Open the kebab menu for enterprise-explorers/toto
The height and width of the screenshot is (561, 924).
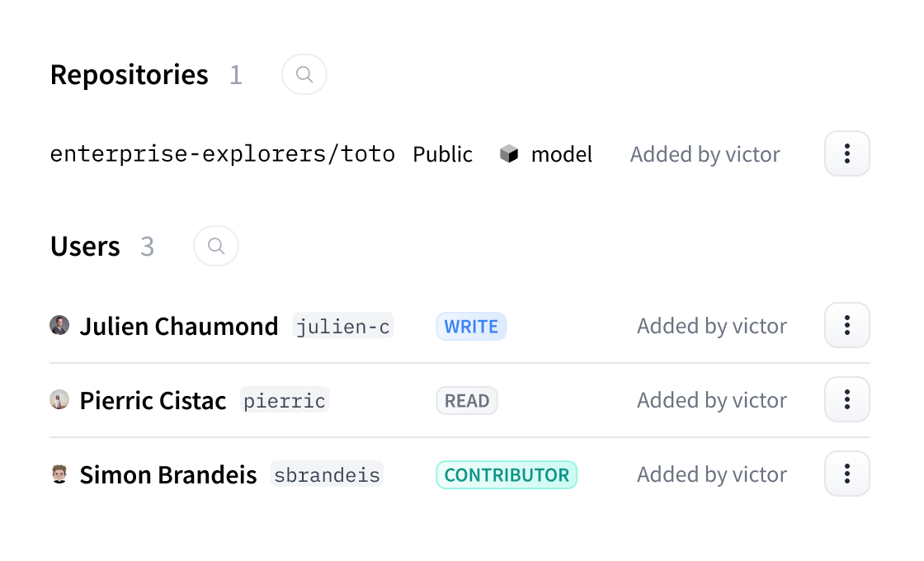pyautogui.click(x=846, y=153)
